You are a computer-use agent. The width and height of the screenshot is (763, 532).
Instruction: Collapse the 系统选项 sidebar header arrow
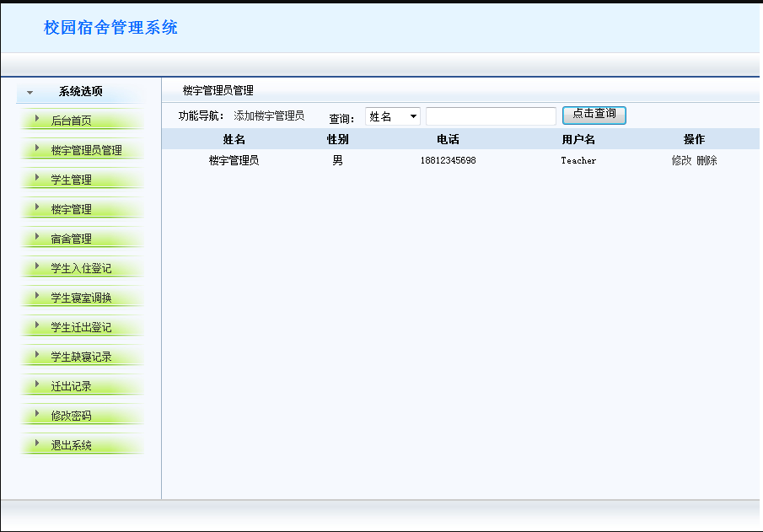tap(30, 92)
